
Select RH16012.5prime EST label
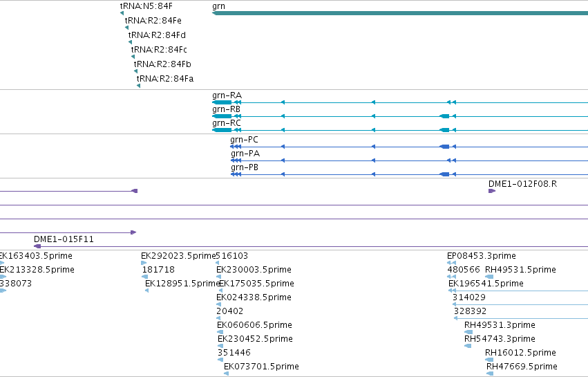pyautogui.click(x=520, y=353)
